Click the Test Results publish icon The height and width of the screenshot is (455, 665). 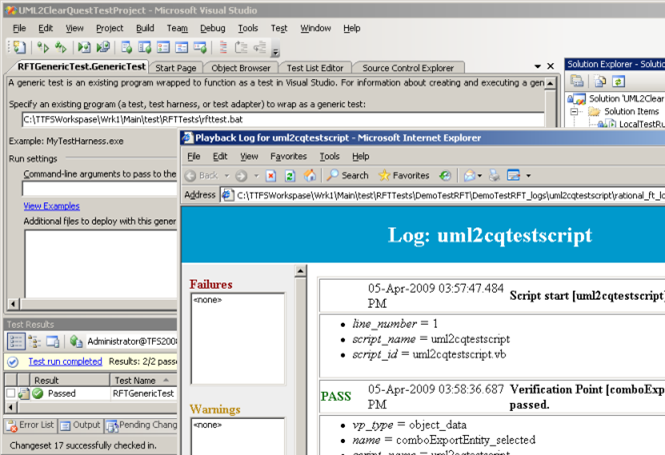76,341
